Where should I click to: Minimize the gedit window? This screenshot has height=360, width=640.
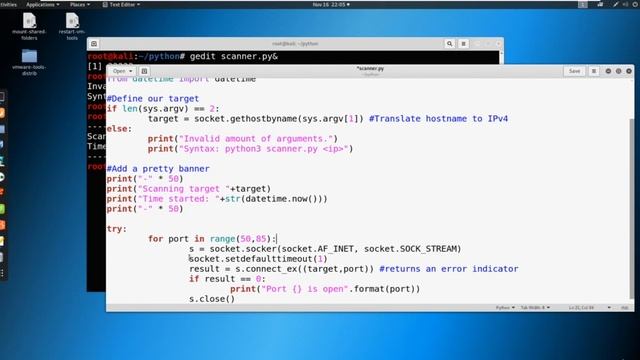pyautogui.click(x=608, y=71)
